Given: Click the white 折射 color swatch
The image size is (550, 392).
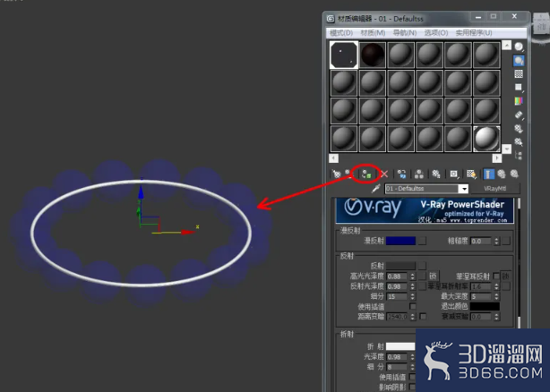Looking at the screenshot, I should 400,346.
